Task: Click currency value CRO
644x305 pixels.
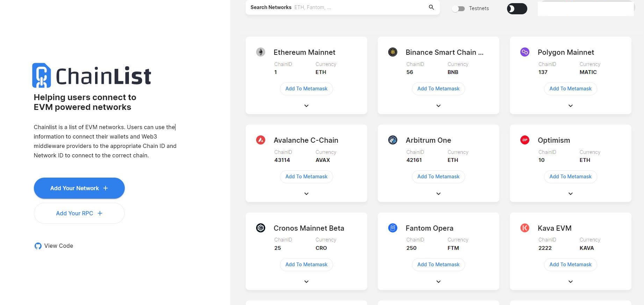Action: coord(321,248)
